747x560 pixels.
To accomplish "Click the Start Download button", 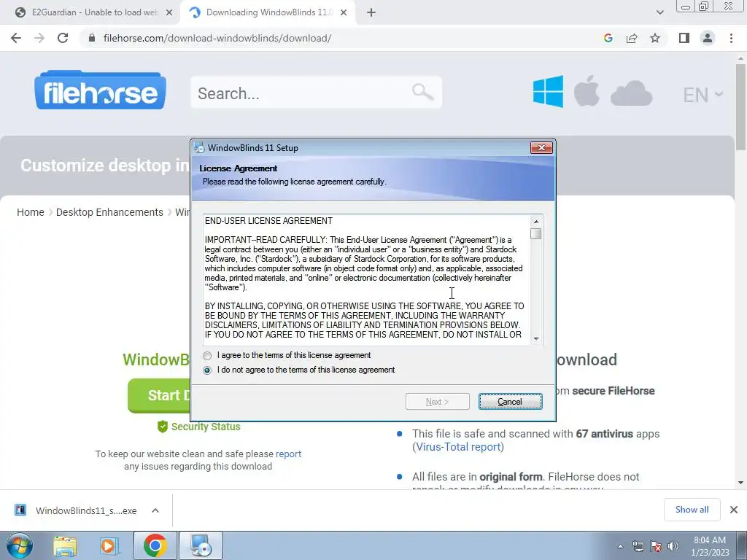I will coord(159,395).
